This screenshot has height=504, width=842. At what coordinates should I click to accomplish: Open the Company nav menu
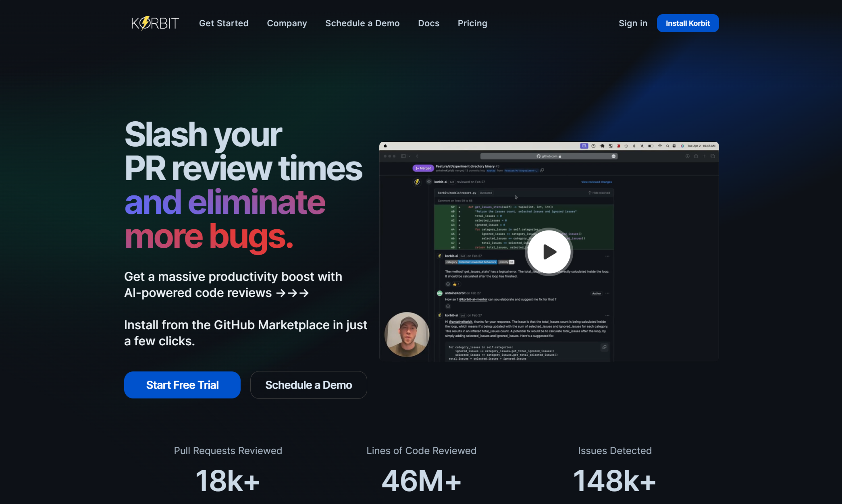287,23
